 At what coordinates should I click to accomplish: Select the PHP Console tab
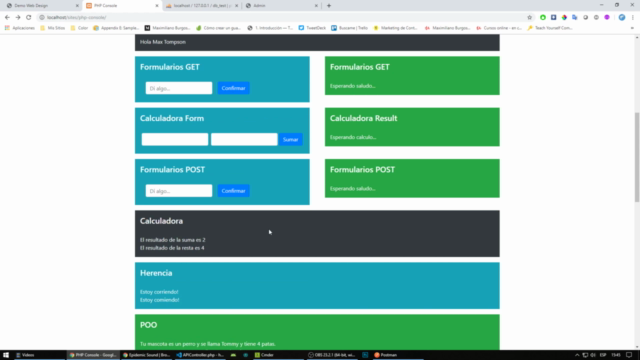click(x=122, y=6)
